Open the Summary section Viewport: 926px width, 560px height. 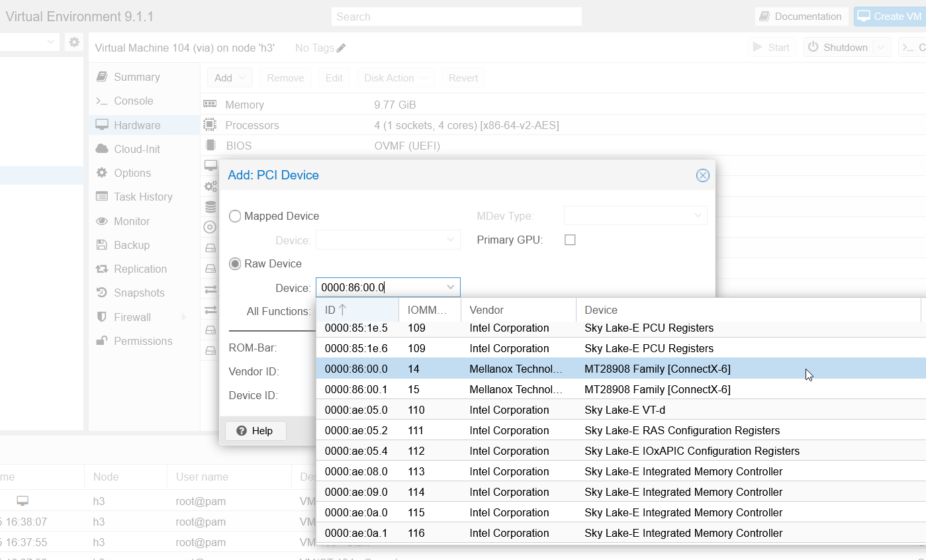tap(144, 77)
